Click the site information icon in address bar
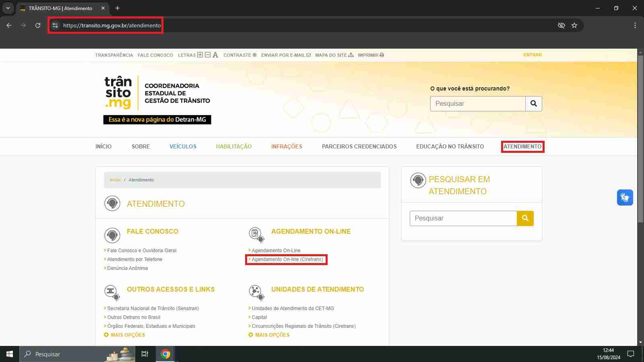The width and height of the screenshot is (644, 362). (x=55, y=25)
